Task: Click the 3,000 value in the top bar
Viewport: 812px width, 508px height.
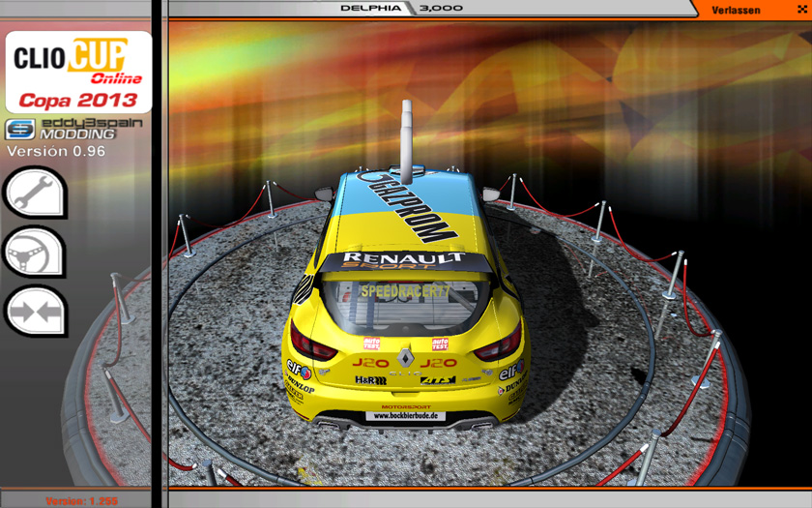Action: point(442,9)
